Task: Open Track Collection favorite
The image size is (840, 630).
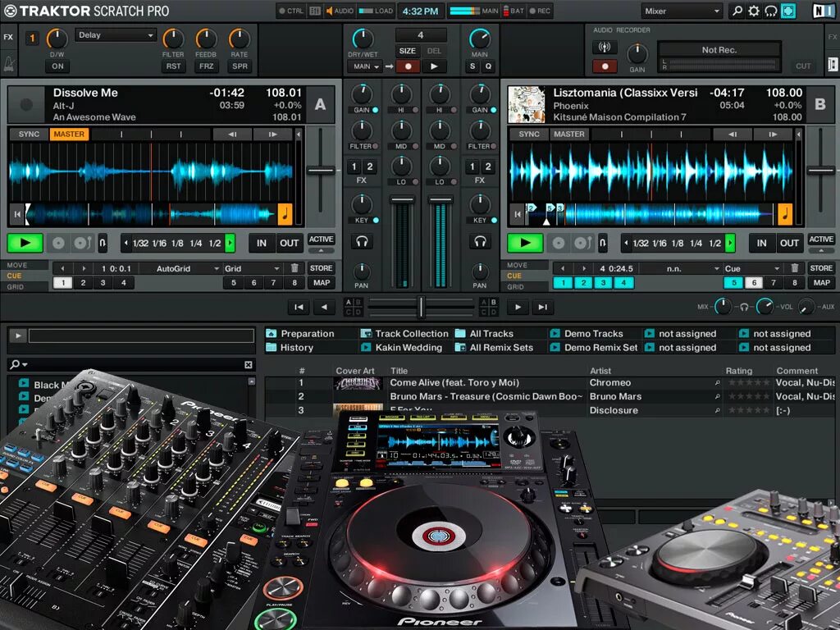Action: click(x=404, y=333)
